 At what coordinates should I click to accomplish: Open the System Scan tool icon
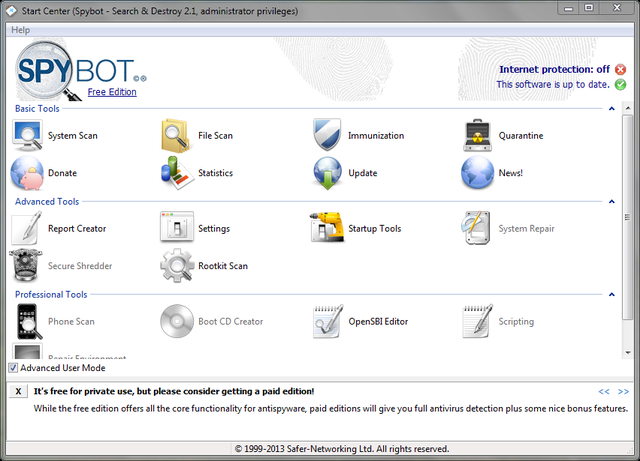(27, 135)
